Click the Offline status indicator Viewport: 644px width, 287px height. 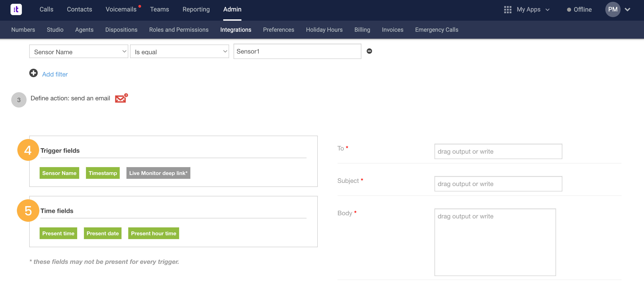coord(579,9)
